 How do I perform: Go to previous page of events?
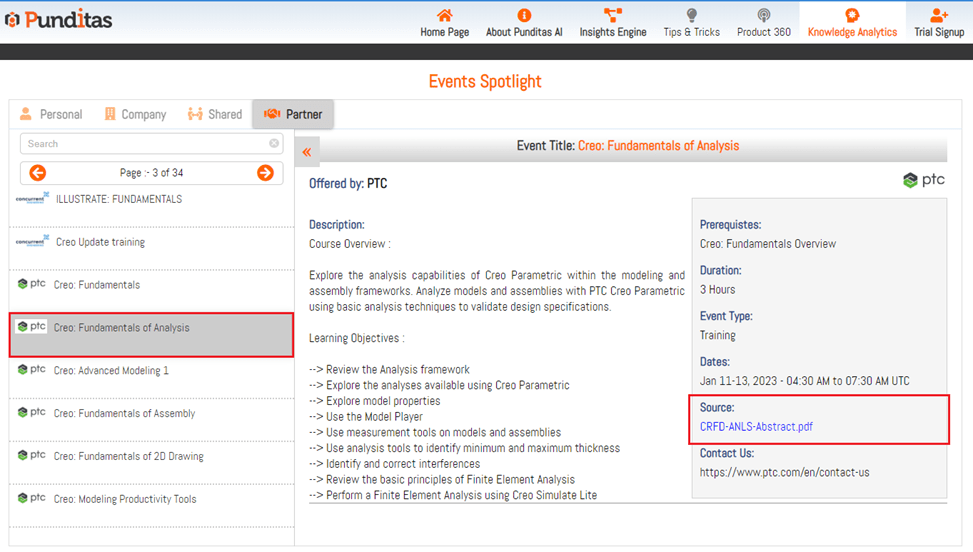pyautogui.click(x=38, y=173)
